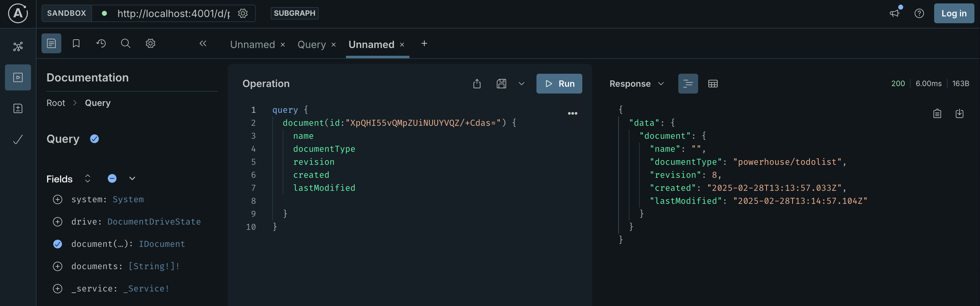The height and width of the screenshot is (306, 980).
Task: Add the system field to the query
Action: (57, 199)
